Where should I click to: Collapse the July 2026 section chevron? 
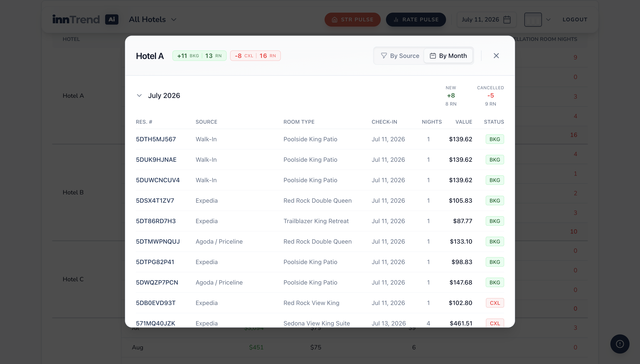coord(139,96)
